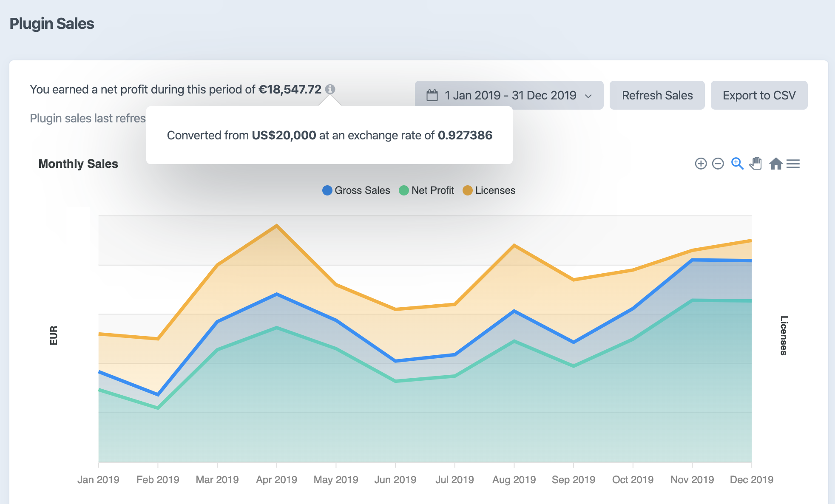Click the Aug 2019 x-axis label
Screen dimensions: 835x504
(514, 480)
